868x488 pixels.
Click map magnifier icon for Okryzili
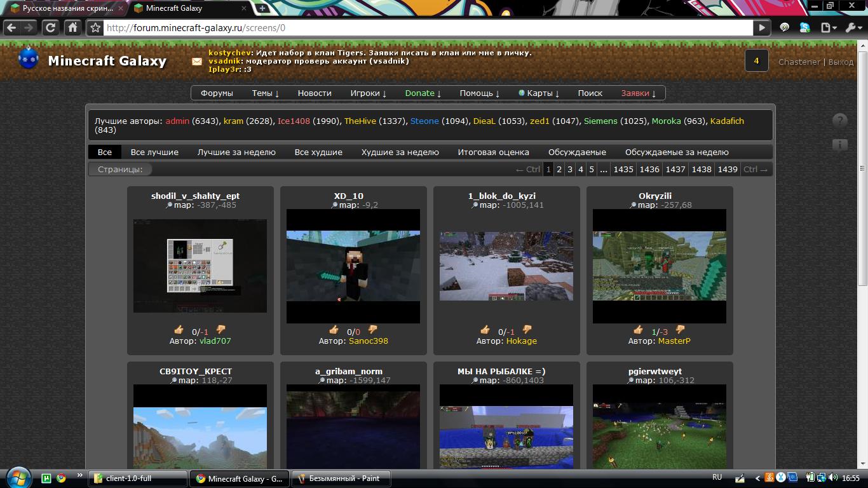tap(633, 205)
